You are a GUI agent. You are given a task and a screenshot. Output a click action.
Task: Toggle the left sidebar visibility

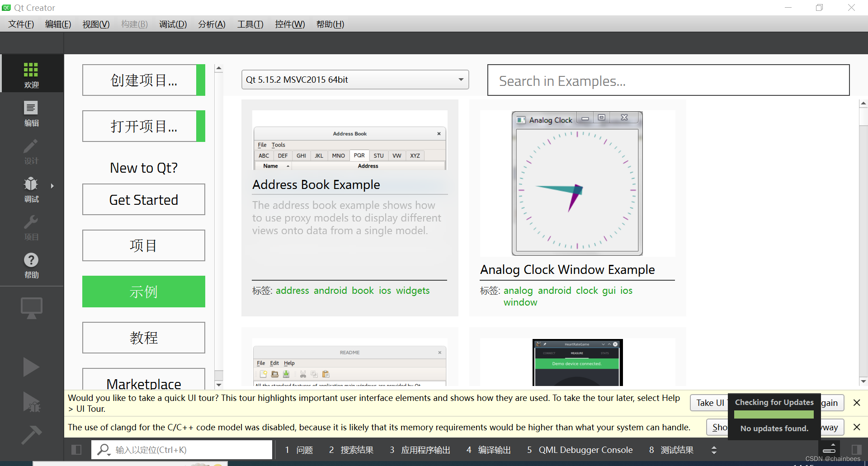tap(76, 450)
